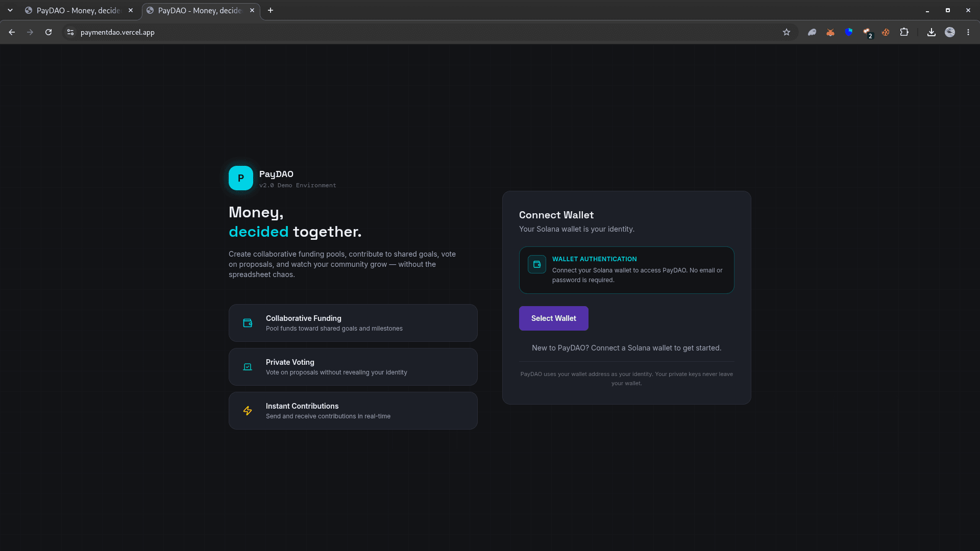Click the Collaborative Funding wallet icon
This screenshot has width=980, height=551.
[248, 323]
